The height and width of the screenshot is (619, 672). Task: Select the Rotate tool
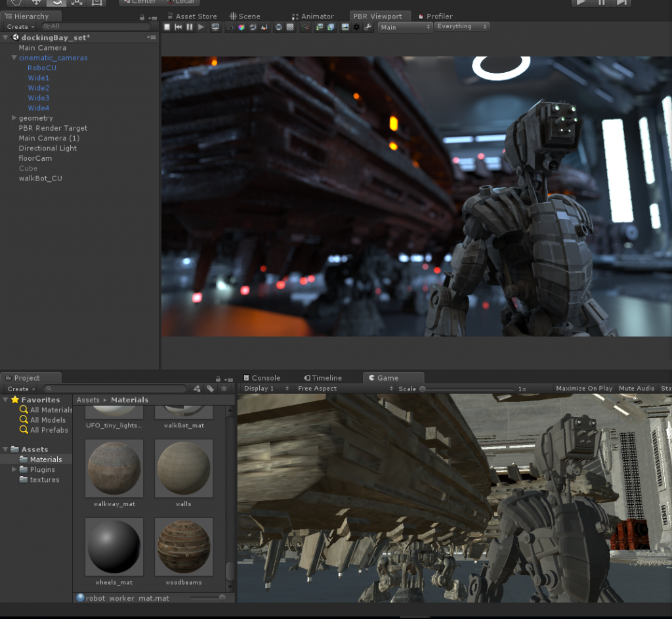tap(57, 3)
